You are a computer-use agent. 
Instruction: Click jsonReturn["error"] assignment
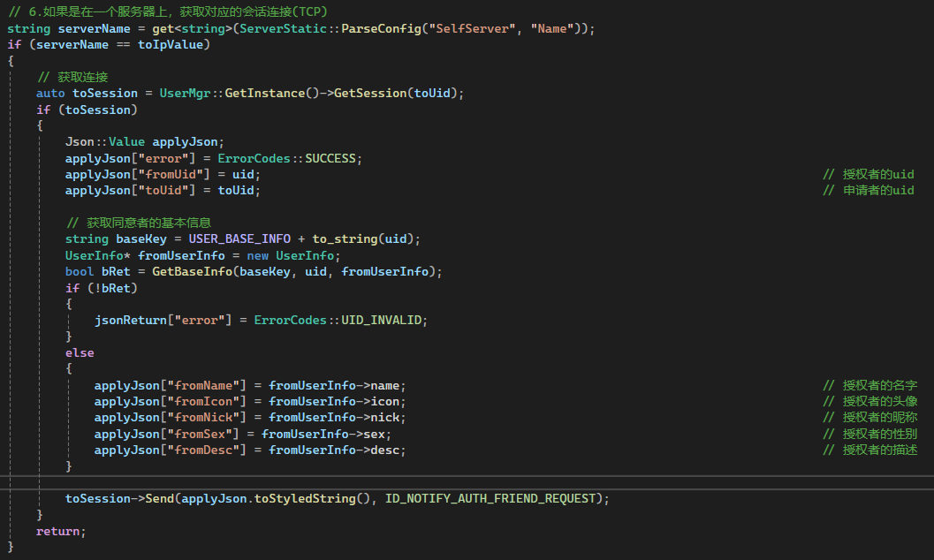click(261, 320)
